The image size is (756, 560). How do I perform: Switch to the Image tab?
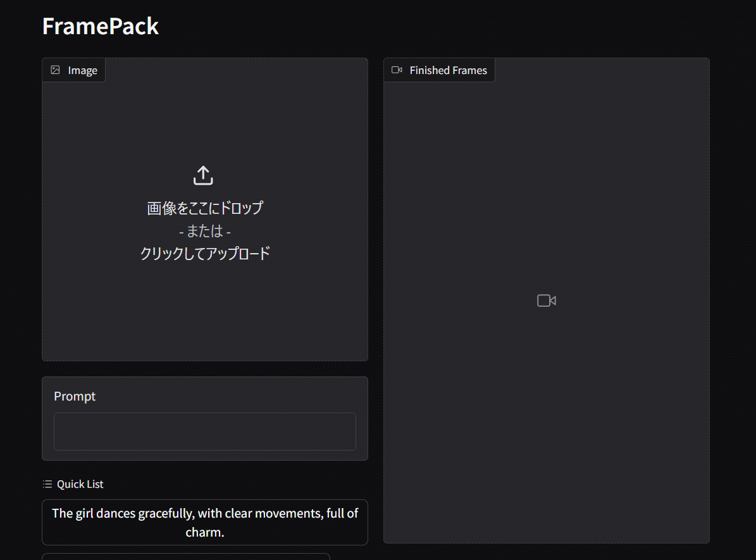(73, 70)
